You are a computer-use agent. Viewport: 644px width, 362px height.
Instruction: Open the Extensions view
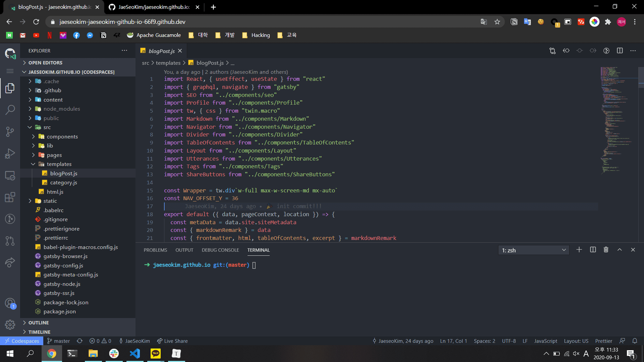point(10,197)
